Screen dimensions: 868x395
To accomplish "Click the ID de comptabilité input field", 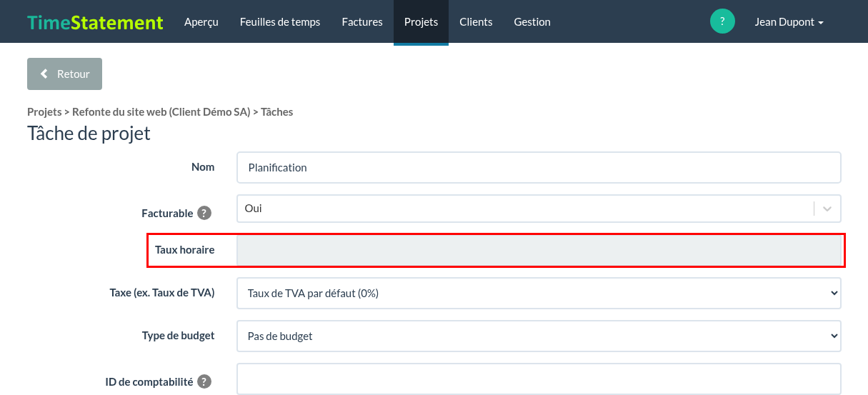I will pyautogui.click(x=539, y=379).
